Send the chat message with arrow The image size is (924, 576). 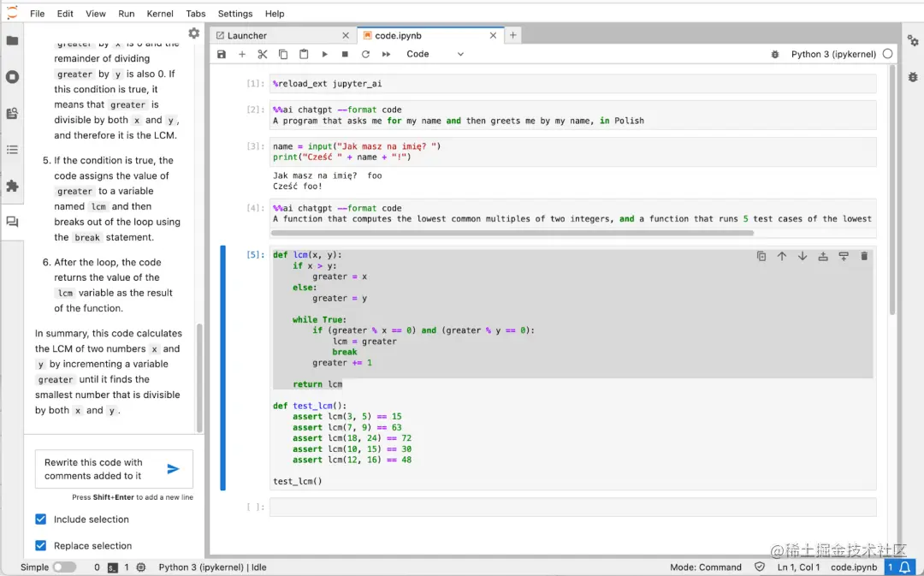pos(173,469)
